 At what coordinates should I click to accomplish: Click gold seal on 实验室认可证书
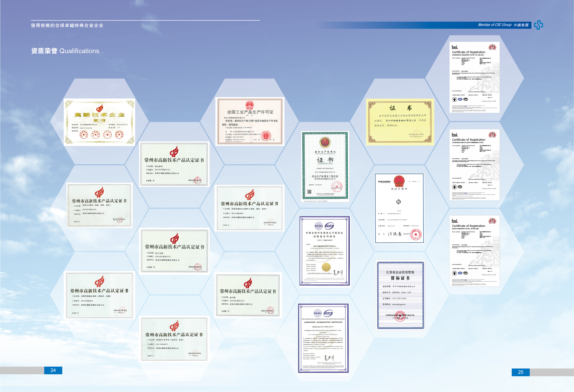click(x=326, y=267)
